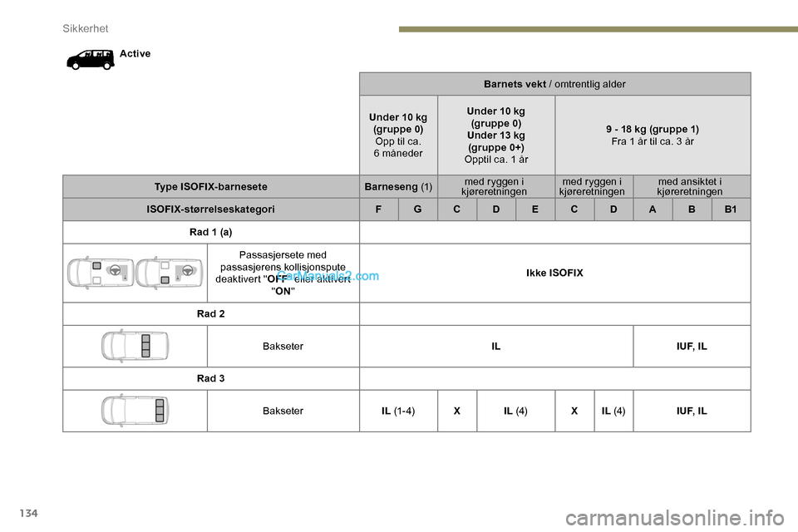Click the Active label
This screenshot has width=798, height=532.
(x=135, y=53)
